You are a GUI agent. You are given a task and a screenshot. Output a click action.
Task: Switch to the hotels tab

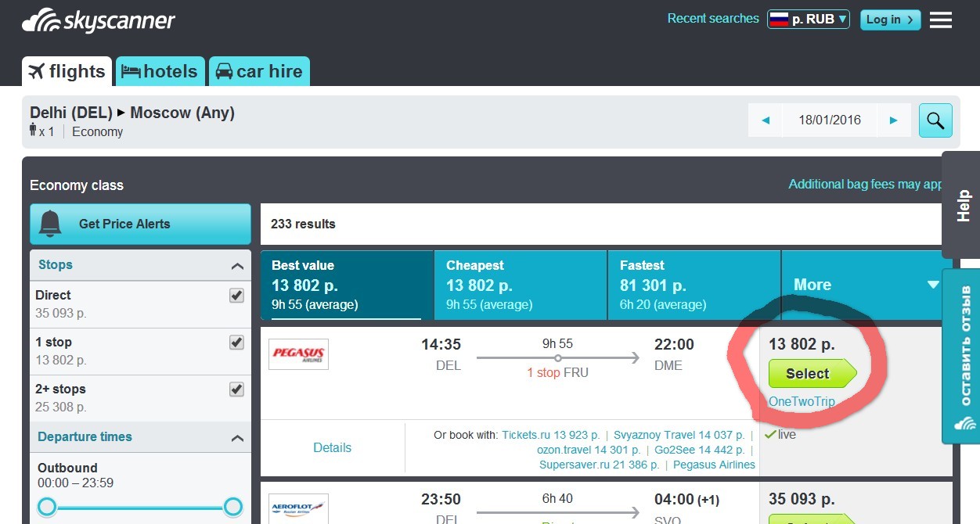click(160, 71)
